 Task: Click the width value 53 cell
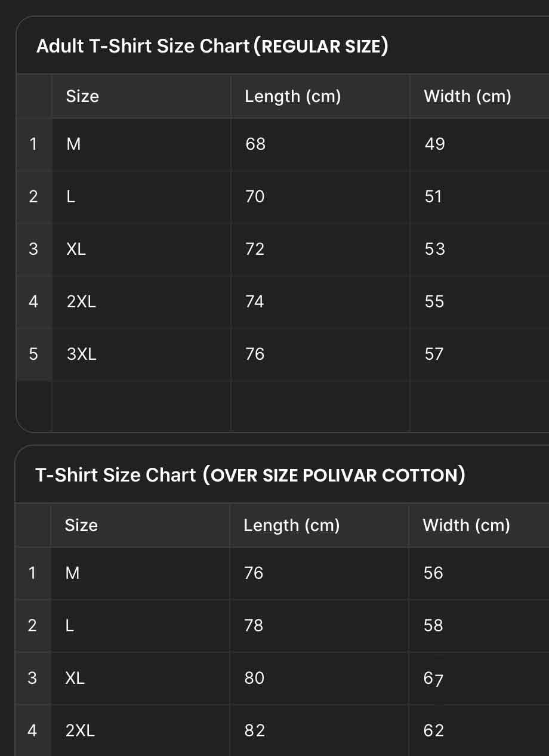tap(435, 249)
